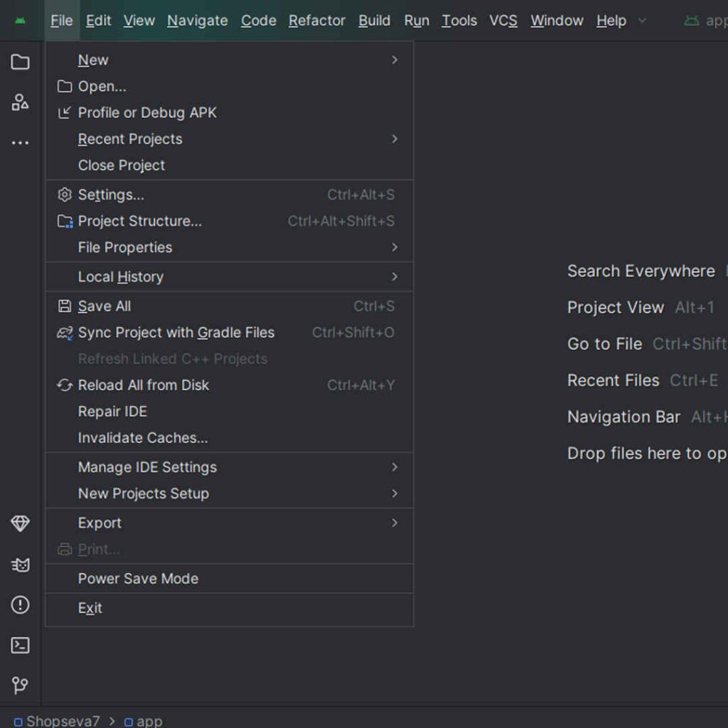Open the Project tool window folder icon

[20, 62]
